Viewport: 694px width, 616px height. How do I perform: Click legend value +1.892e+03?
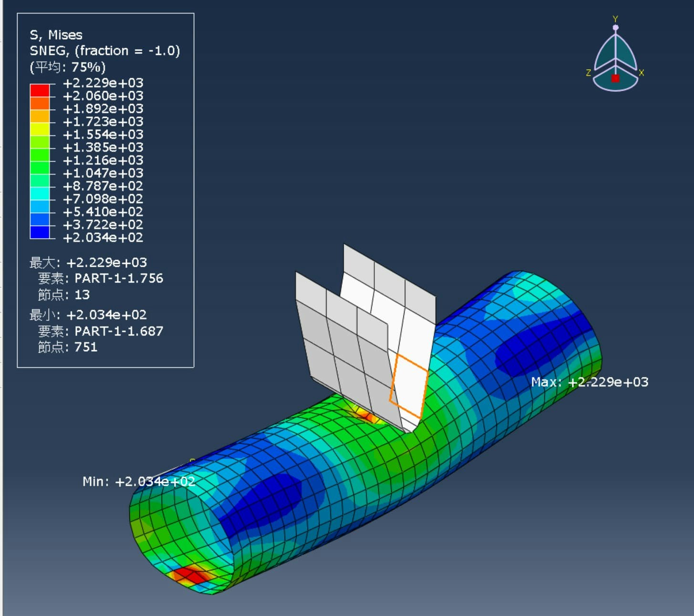103,109
